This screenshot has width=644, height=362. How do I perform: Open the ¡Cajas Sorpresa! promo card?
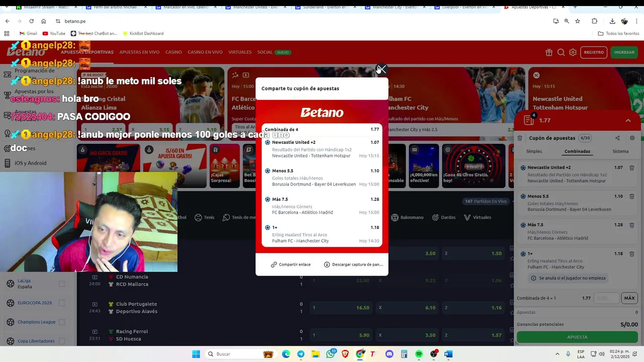225,166
